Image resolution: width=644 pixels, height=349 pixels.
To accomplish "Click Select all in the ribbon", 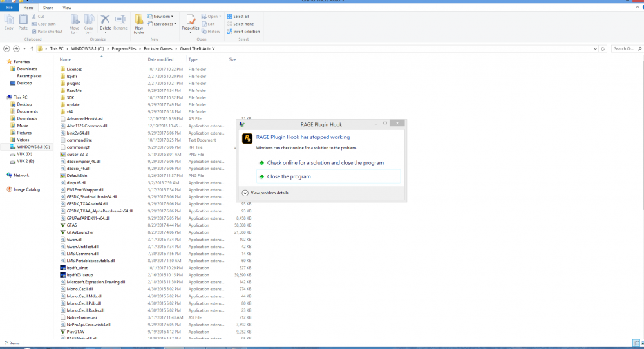I will click(x=238, y=17).
